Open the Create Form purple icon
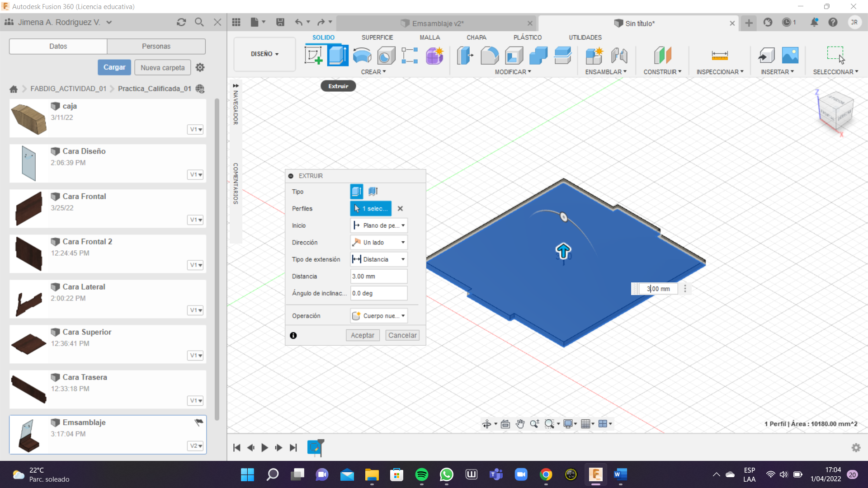 click(434, 56)
